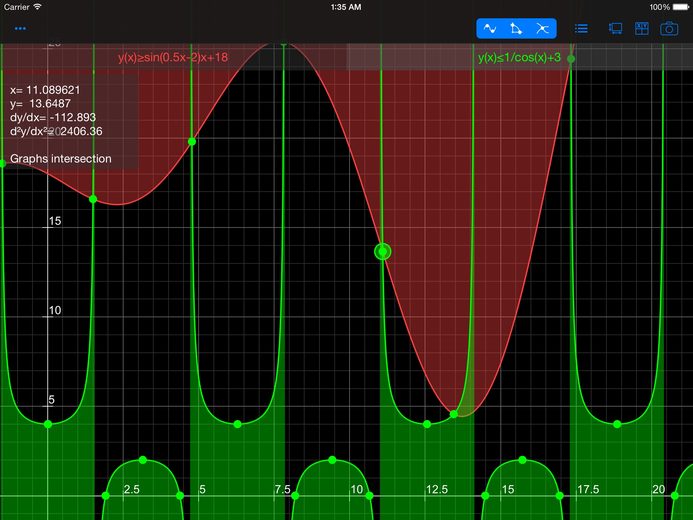Tap the second derivative d²y/dx² readout
The image size is (693, 520).
click(56, 131)
